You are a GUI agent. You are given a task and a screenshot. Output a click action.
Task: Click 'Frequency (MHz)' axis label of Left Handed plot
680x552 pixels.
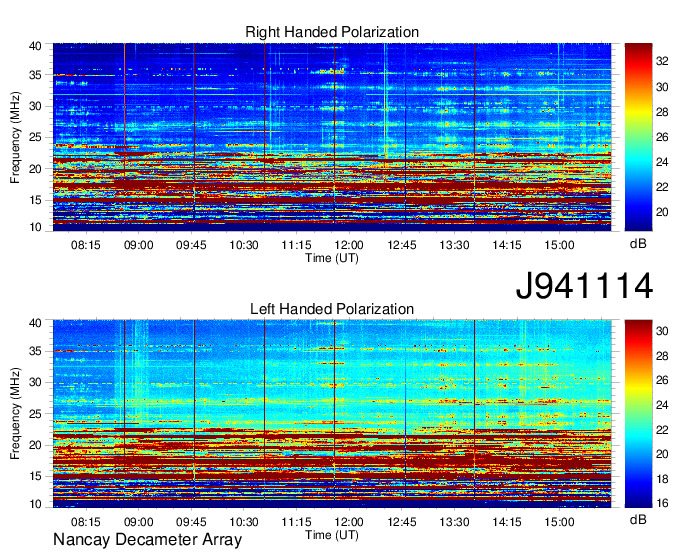click(x=15, y=414)
